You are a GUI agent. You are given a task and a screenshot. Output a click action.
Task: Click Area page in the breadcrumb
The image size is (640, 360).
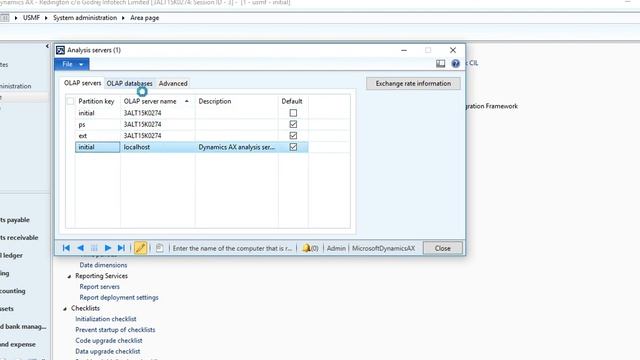pyautogui.click(x=144, y=18)
